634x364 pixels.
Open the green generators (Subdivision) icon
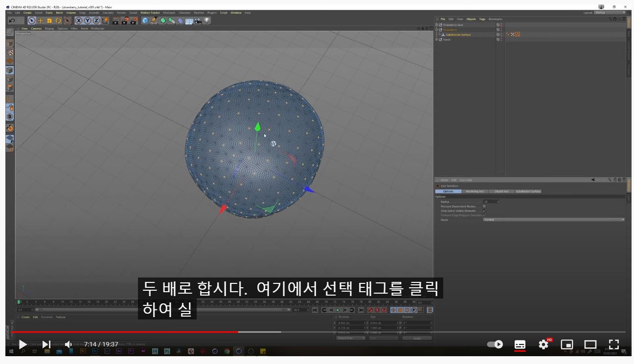point(163,21)
